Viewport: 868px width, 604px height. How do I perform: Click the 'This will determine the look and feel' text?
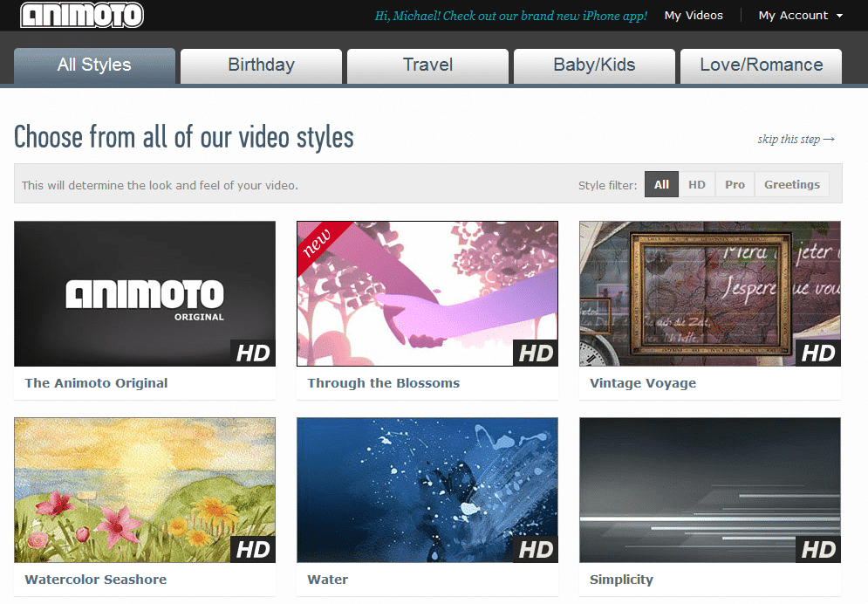160,185
